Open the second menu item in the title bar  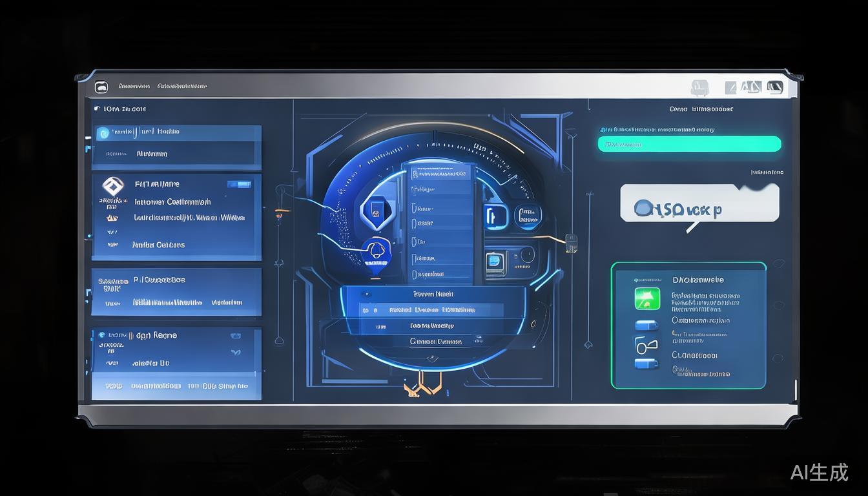click(x=182, y=86)
